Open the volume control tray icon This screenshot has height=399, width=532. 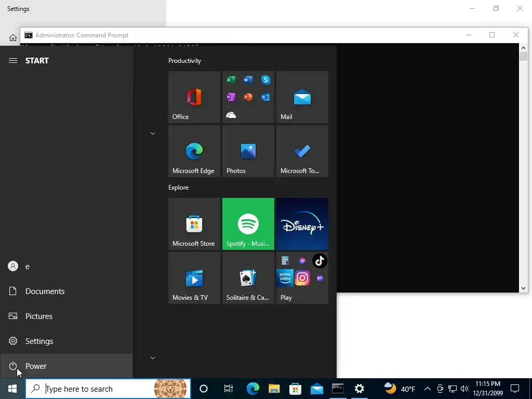click(x=464, y=389)
